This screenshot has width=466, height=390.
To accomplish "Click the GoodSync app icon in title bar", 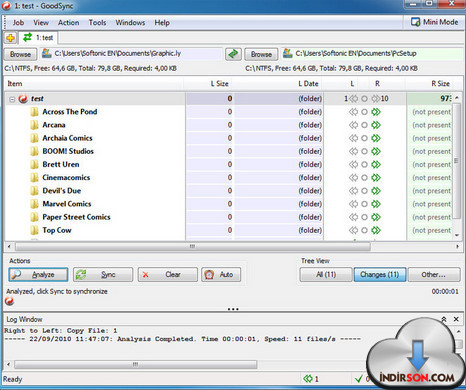I will pos(6,6).
